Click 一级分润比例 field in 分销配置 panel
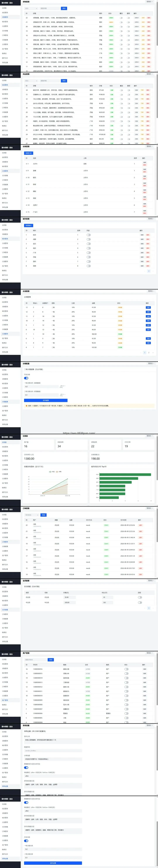The image size is (158, 868). (x=41, y=387)
